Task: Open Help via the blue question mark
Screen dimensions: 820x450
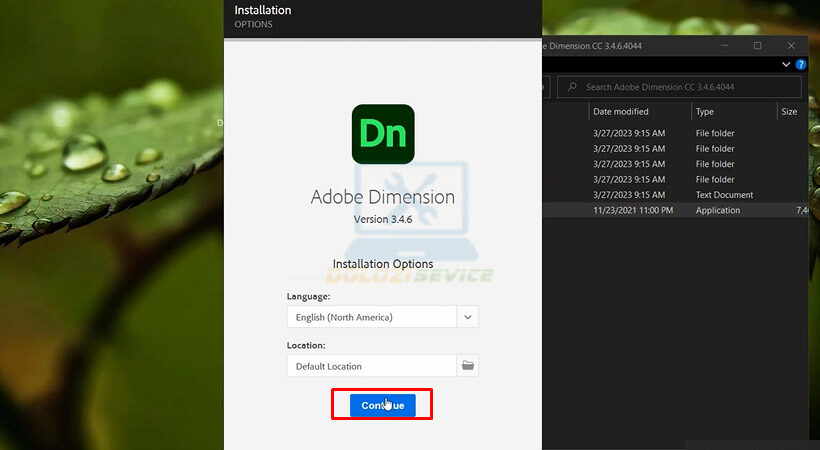Action: click(801, 65)
